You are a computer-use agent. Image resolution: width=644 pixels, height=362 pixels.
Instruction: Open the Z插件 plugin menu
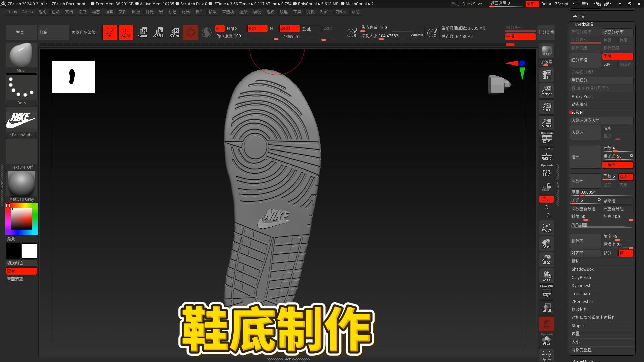(325, 12)
